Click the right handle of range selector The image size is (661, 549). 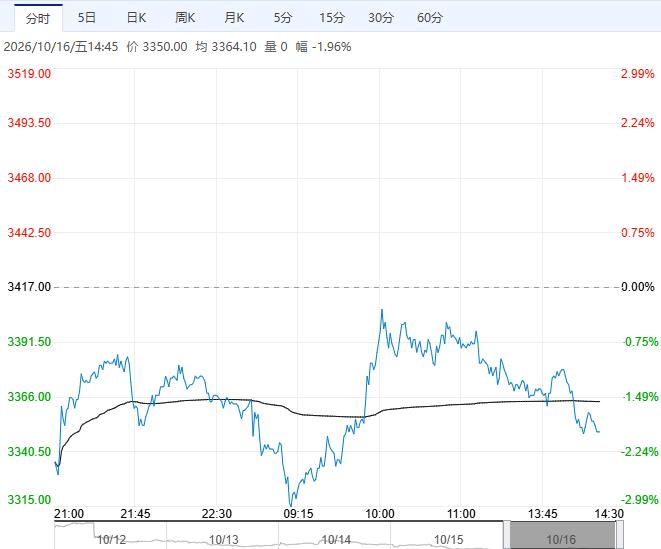point(620,535)
